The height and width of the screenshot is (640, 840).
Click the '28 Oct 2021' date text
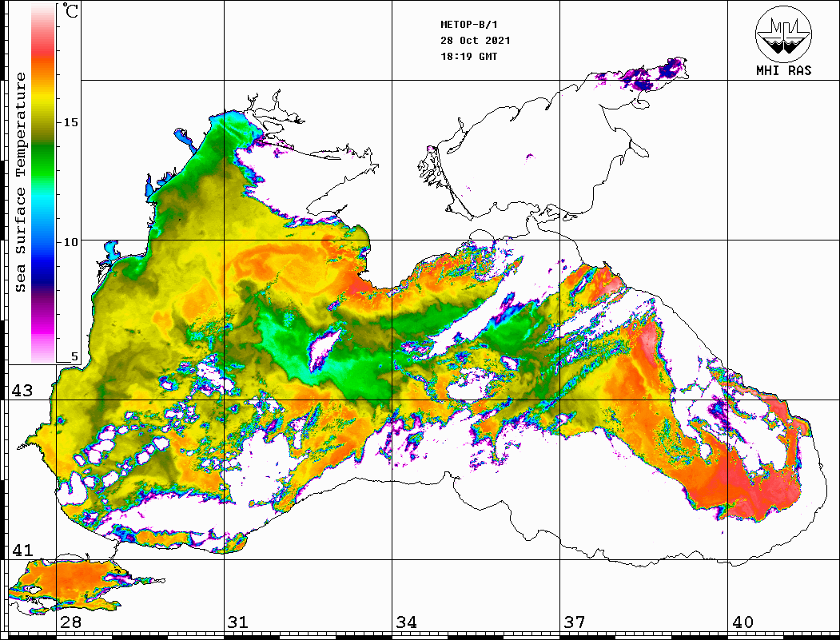coord(476,41)
